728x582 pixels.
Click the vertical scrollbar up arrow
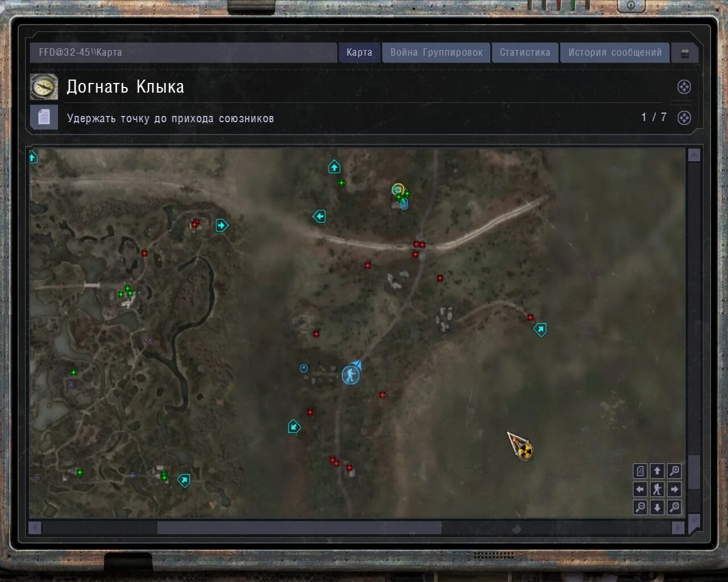tap(694, 156)
